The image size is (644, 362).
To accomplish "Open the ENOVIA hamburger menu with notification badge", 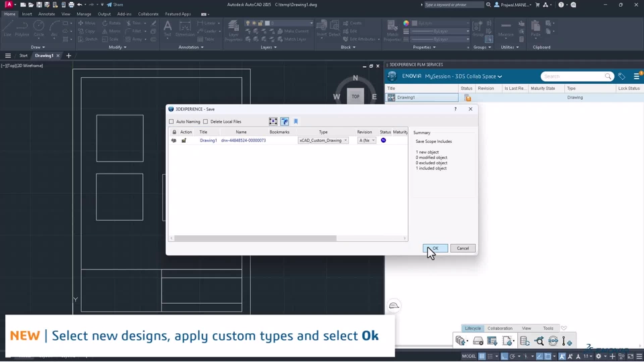I will pyautogui.click(x=636, y=76).
